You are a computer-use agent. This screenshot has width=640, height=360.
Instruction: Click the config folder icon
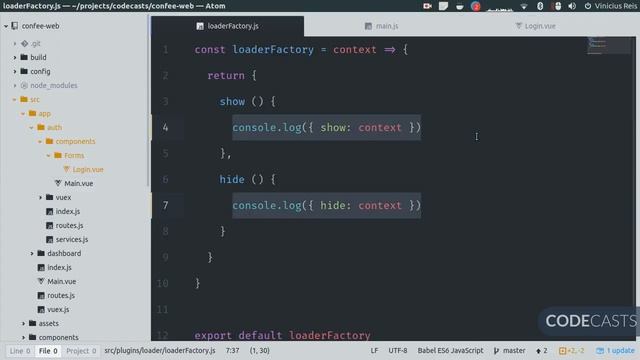click(24, 71)
